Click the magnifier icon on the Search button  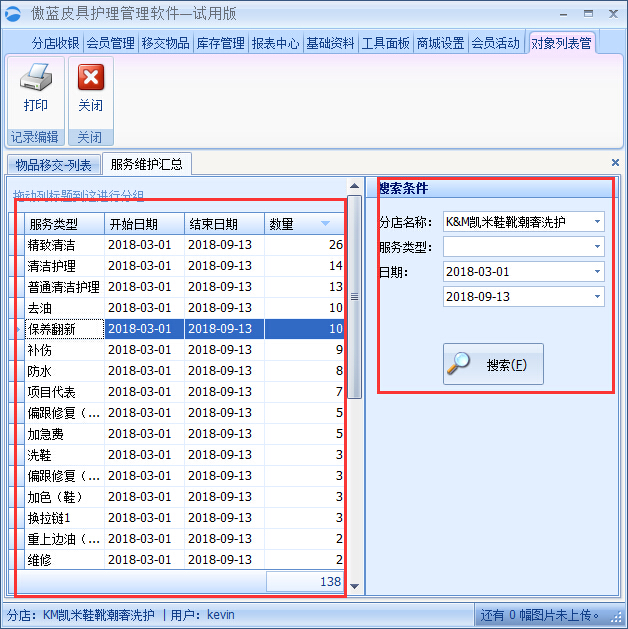click(459, 364)
